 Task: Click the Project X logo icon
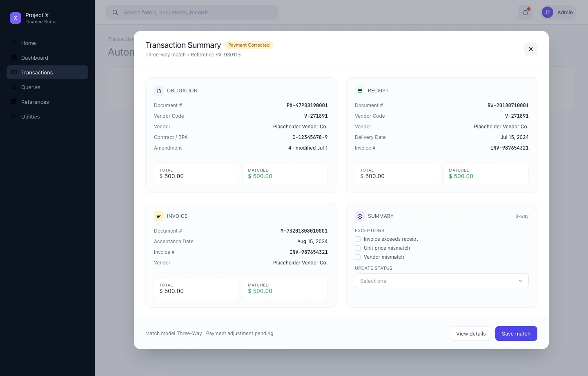[x=16, y=18]
